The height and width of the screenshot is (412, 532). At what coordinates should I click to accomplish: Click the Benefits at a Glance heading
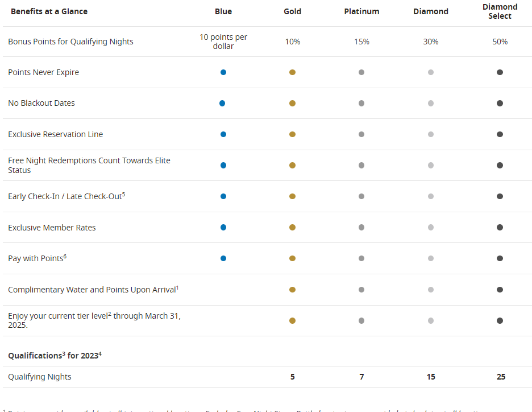coord(49,11)
